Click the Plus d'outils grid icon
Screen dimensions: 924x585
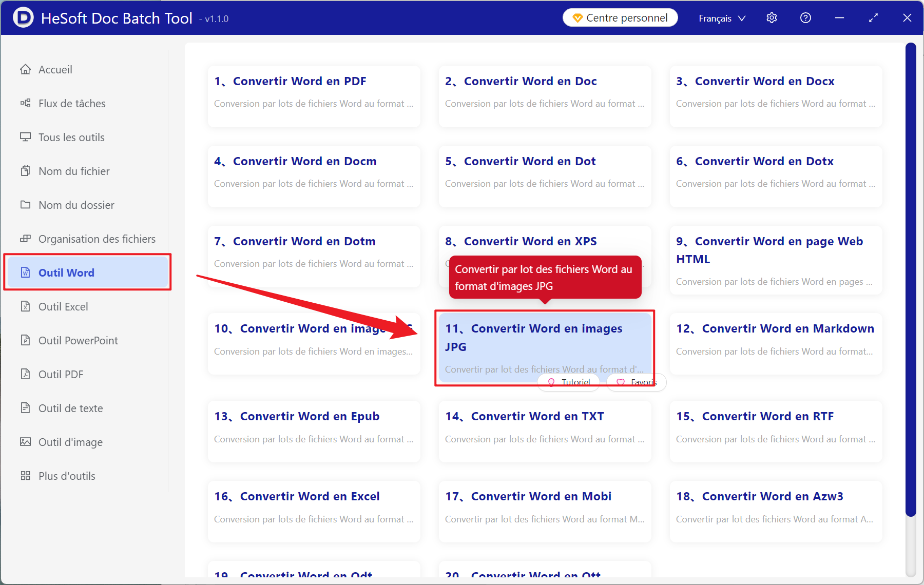click(x=25, y=476)
